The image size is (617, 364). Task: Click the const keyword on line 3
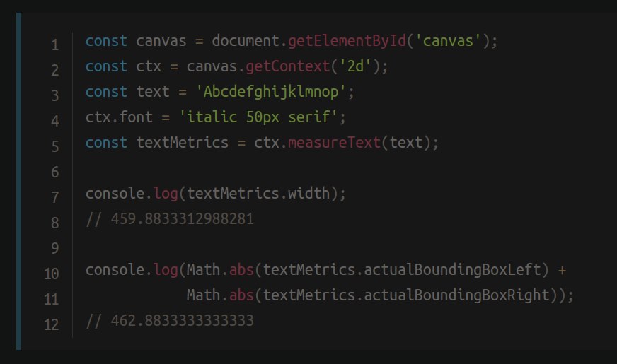(x=106, y=92)
